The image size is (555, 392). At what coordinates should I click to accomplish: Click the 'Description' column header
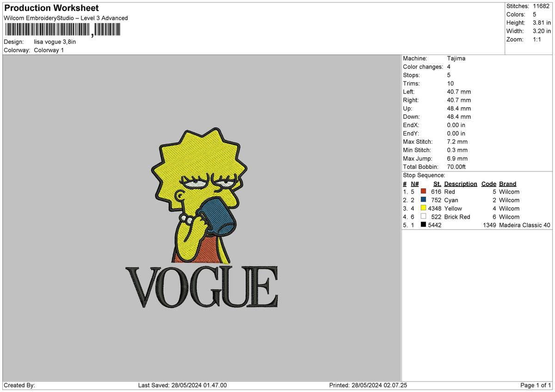[x=461, y=184]
